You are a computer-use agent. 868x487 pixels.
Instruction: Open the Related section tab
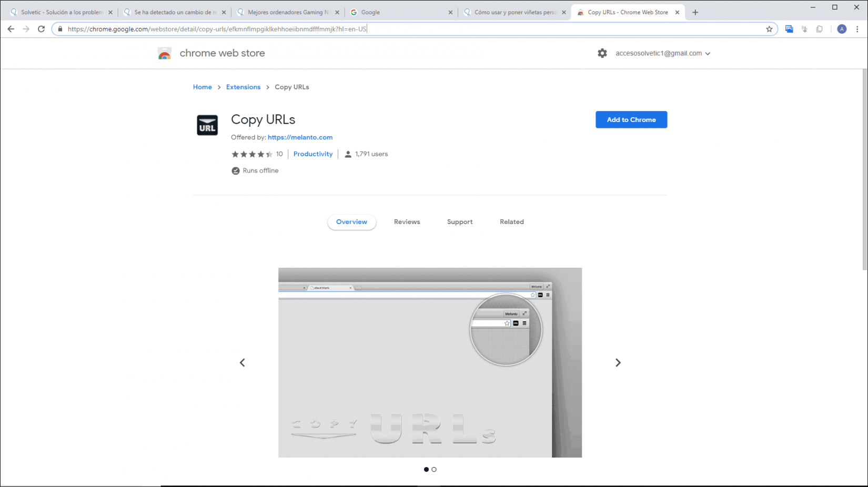tap(512, 222)
